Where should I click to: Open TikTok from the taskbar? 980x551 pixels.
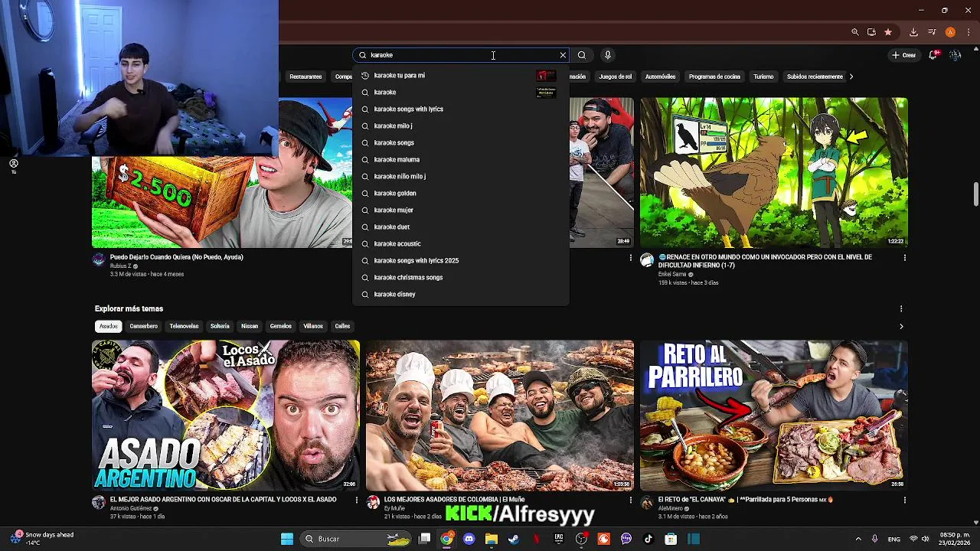pyautogui.click(x=648, y=539)
